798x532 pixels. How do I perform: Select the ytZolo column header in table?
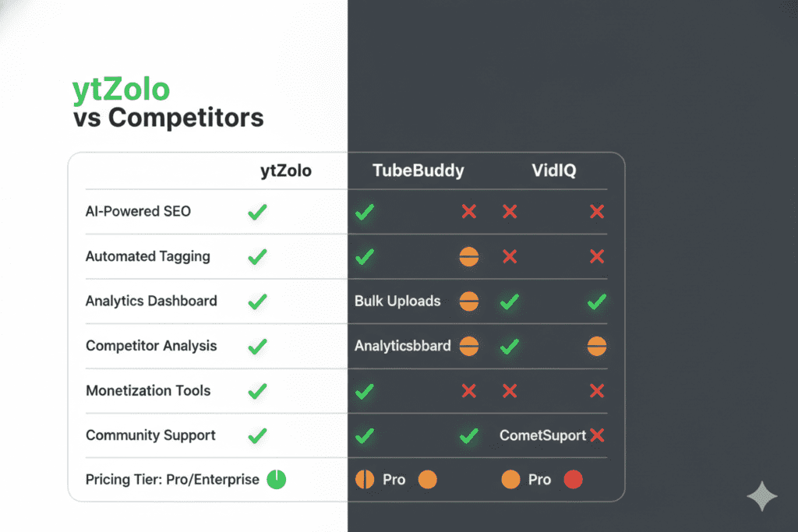(285, 171)
